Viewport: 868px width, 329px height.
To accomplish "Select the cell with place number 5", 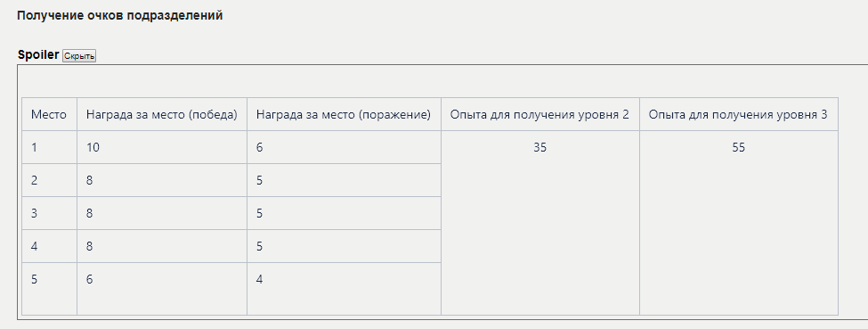I will 49,289.
